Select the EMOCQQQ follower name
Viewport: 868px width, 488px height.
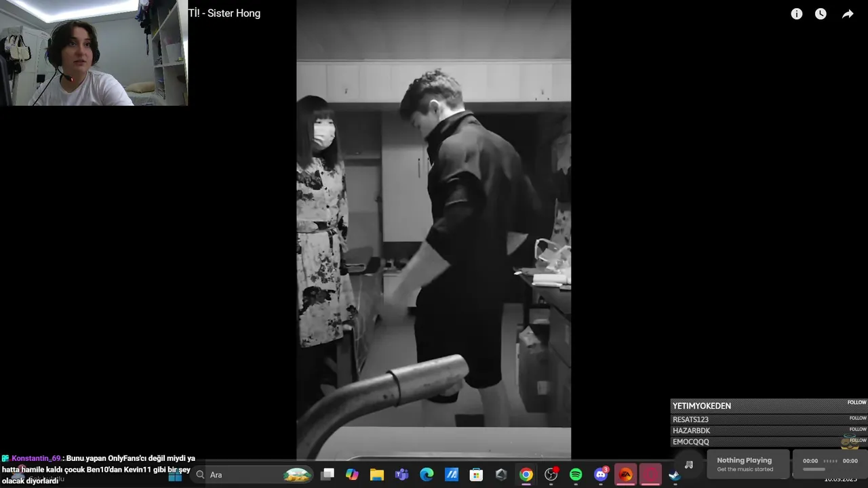(x=691, y=442)
